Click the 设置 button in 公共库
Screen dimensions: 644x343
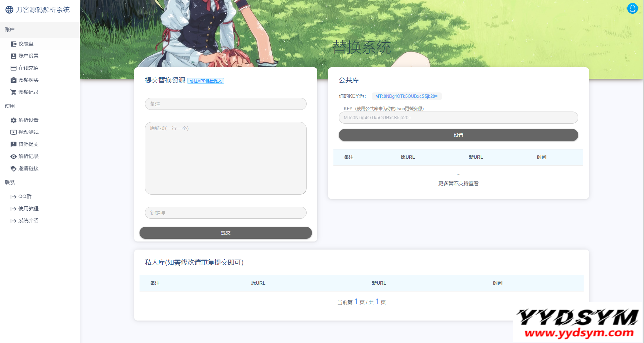point(459,135)
